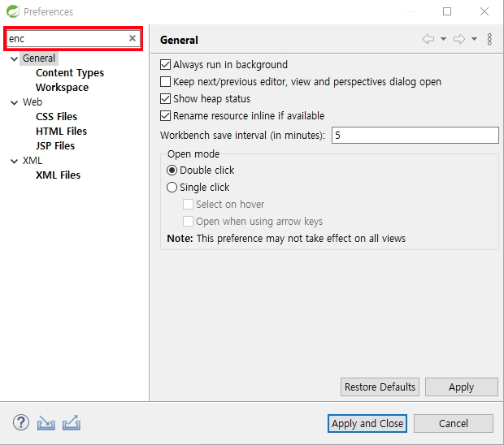Collapse the General tree node
The height and width of the screenshot is (445, 504).
pos(14,58)
